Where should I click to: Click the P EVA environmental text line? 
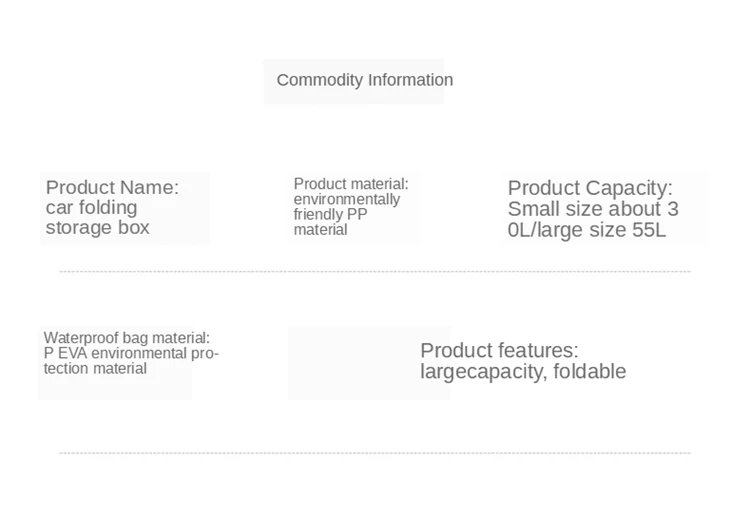click(131, 353)
